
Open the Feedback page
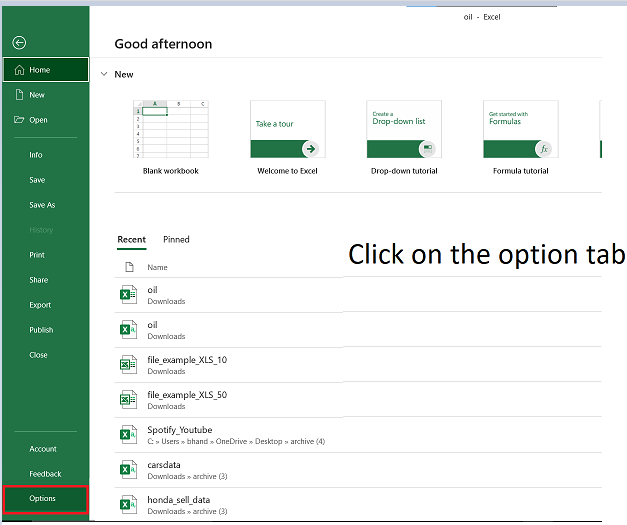click(45, 474)
